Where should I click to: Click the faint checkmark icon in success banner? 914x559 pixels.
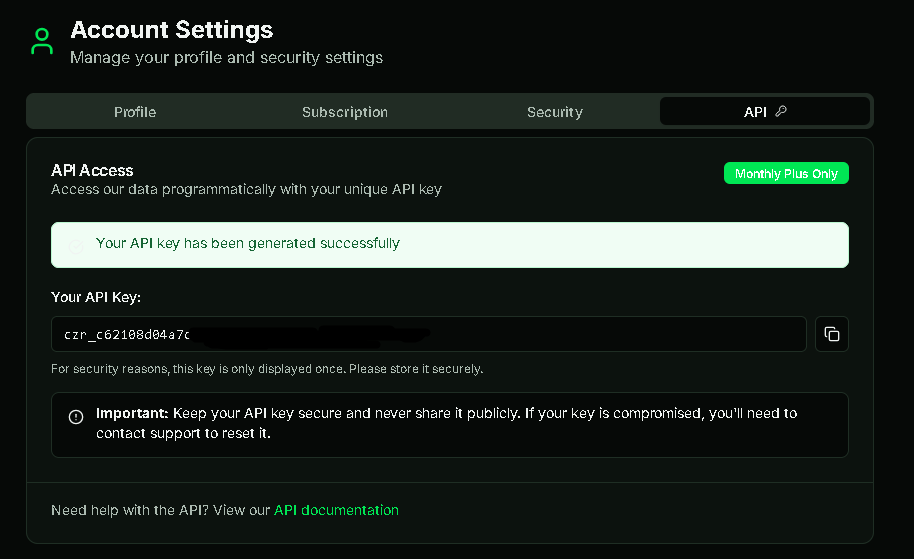click(x=76, y=247)
